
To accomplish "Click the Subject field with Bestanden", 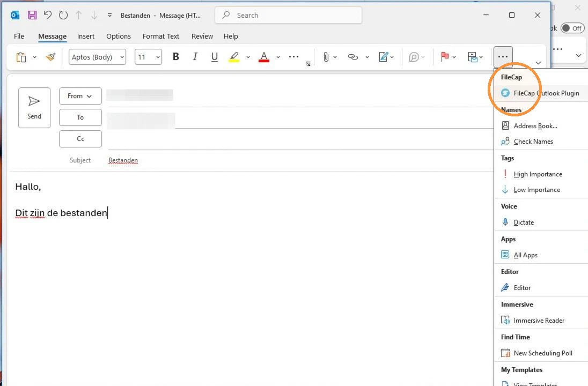I will pyautogui.click(x=300, y=160).
